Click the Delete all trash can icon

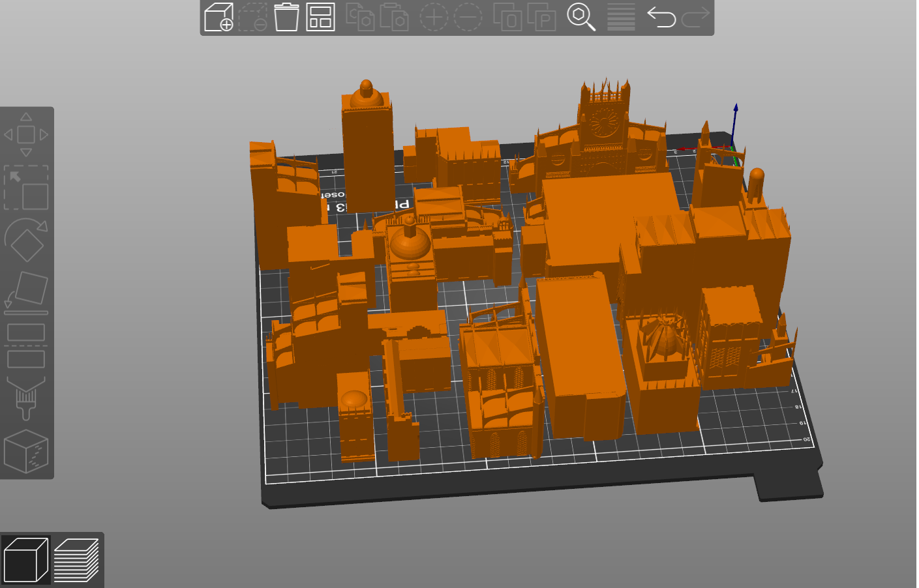286,17
